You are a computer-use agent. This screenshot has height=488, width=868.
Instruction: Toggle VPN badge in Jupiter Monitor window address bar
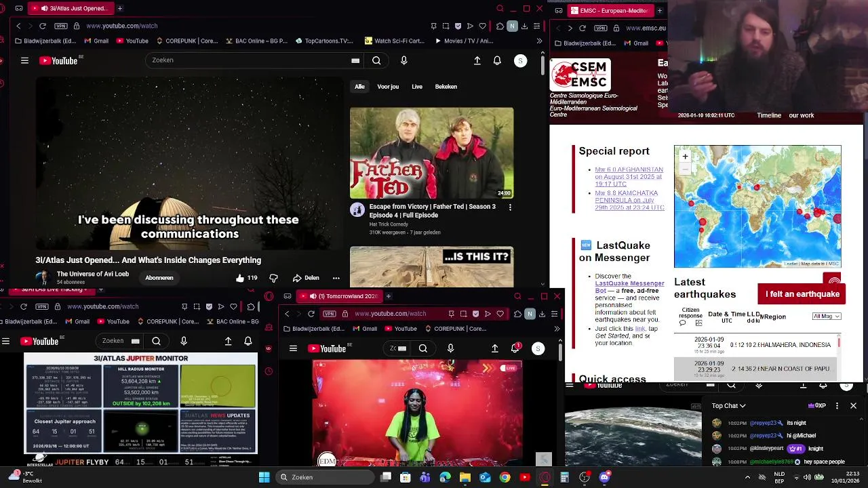tap(42, 306)
